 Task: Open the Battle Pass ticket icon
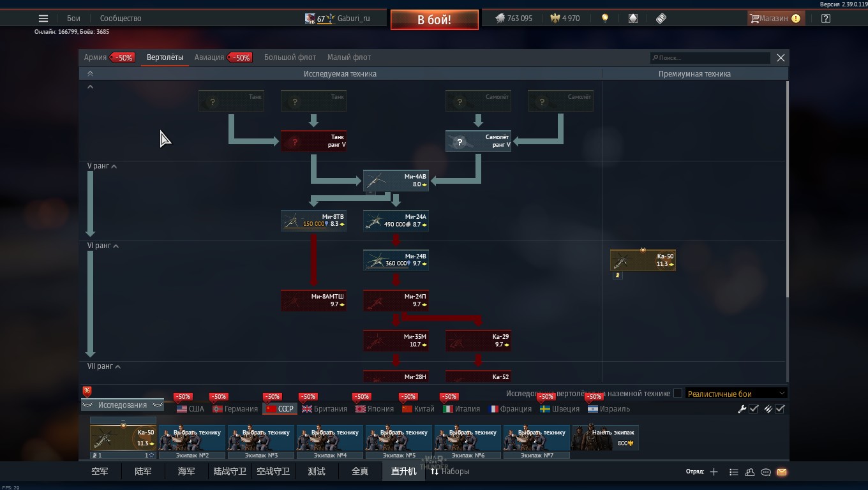coord(661,19)
